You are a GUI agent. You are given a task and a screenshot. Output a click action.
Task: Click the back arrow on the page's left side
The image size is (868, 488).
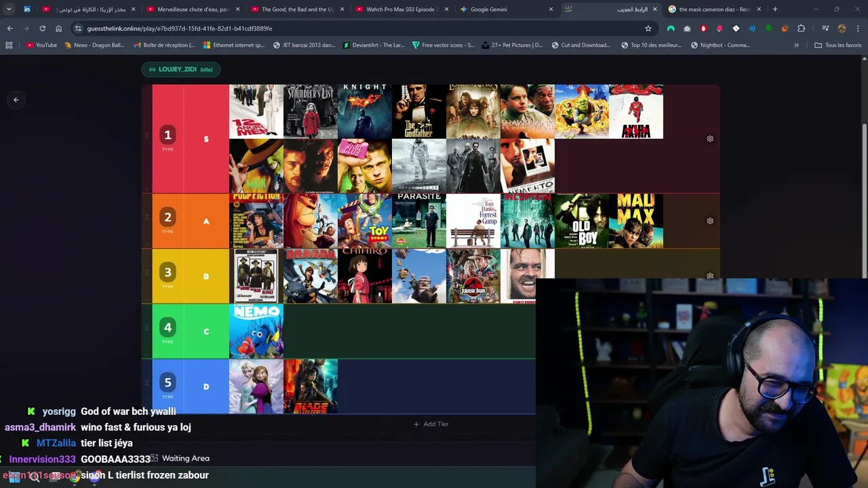[16, 100]
